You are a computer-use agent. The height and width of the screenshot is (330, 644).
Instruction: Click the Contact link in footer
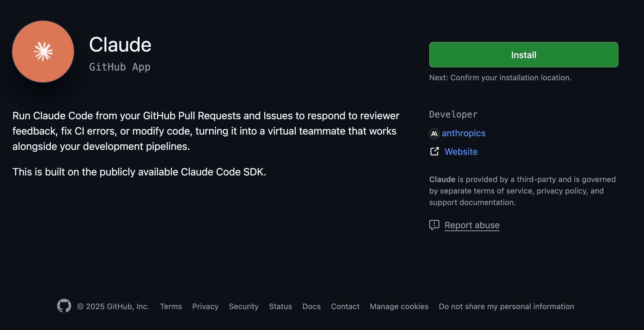tap(345, 307)
